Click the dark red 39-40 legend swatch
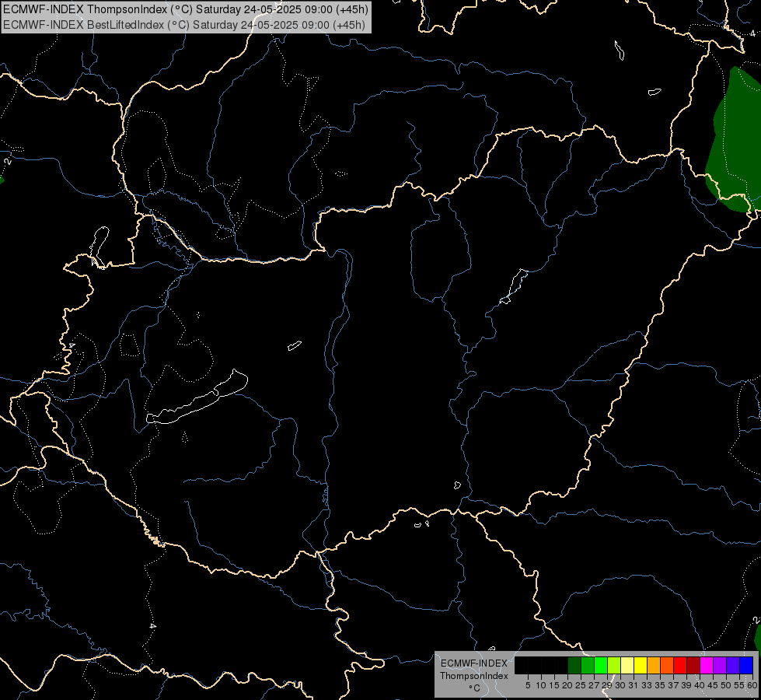This screenshot has height=700, width=761. 693,665
